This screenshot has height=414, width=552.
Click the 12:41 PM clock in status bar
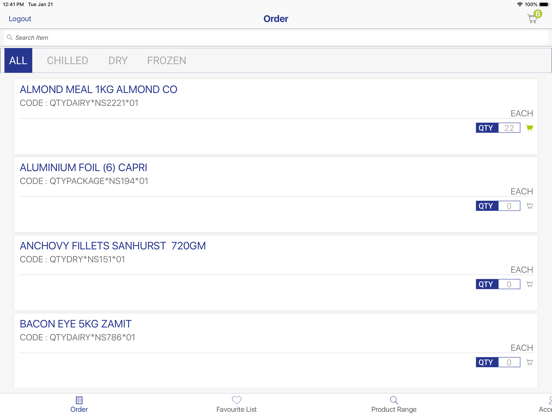[13, 4]
